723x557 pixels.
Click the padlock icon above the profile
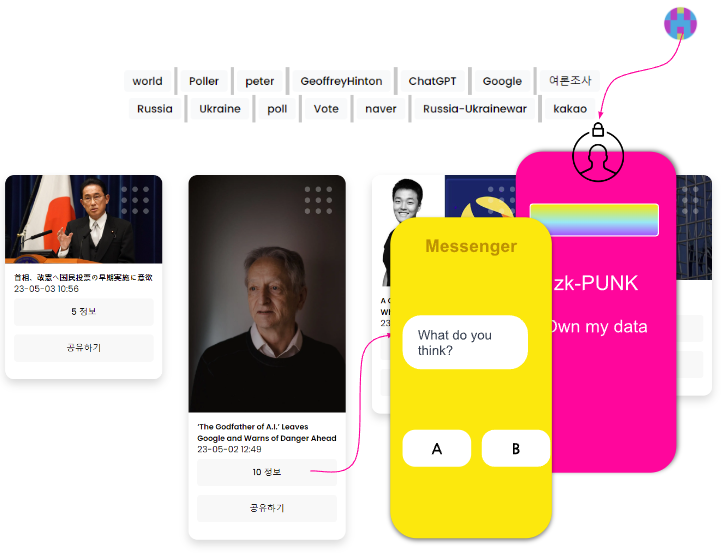click(x=598, y=130)
